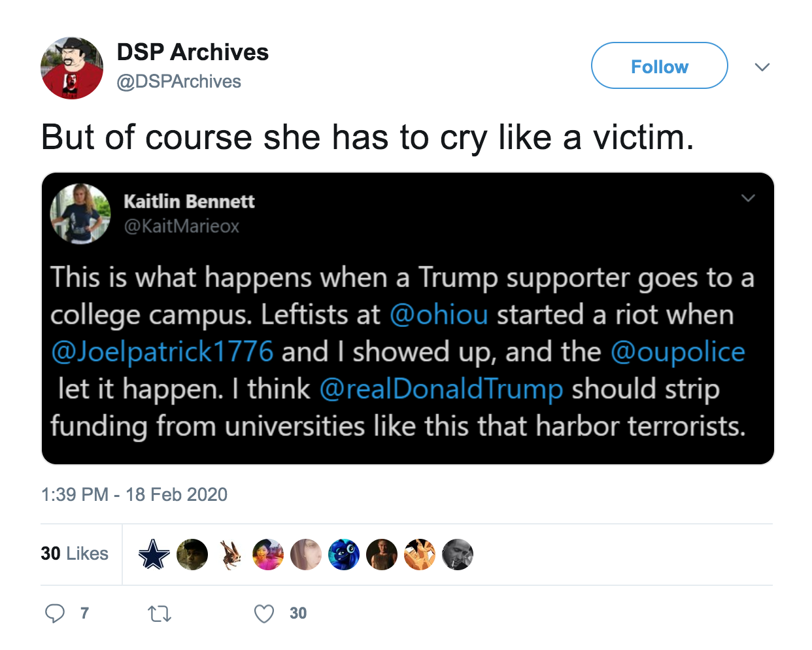Open the rabbit liker avatar
The width and height of the screenshot is (812, 650).
[x=229, y=555]
